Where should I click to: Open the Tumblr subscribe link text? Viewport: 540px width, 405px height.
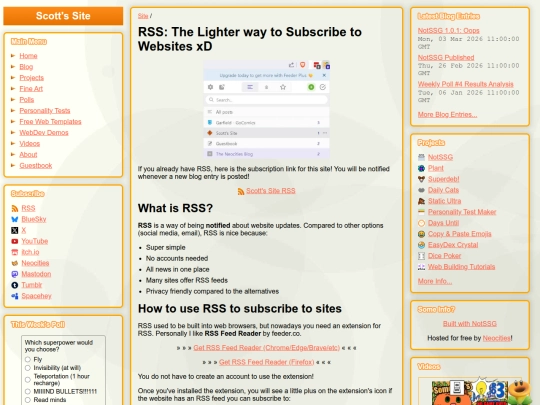coord(32,285)
